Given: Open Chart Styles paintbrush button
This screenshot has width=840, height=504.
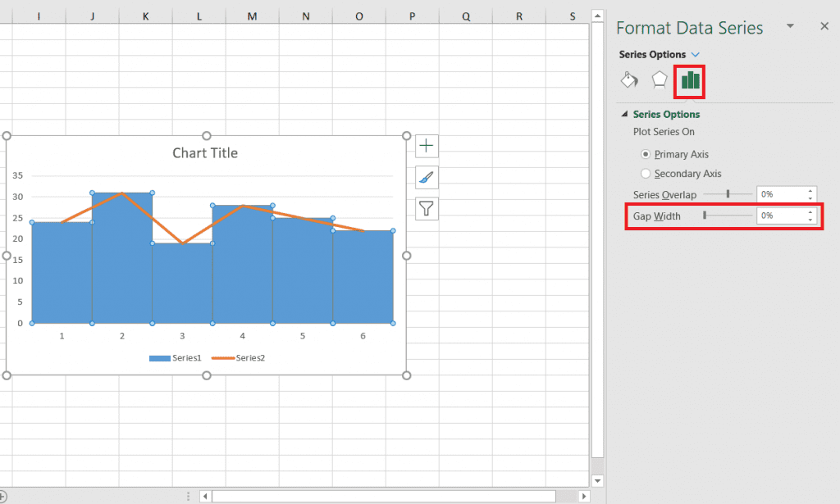Looking at the screenshot, I should coord(427,177).
